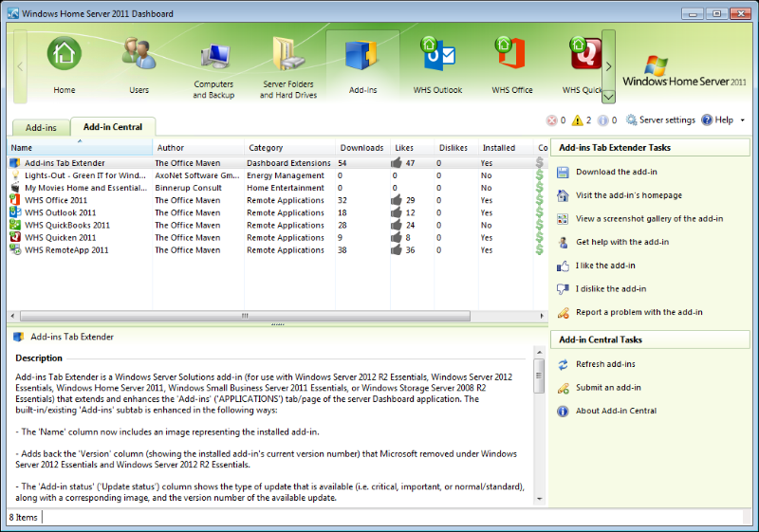Click the description vertical scrollbar thumb
This screenshot has width=759, height=532.
539,376
